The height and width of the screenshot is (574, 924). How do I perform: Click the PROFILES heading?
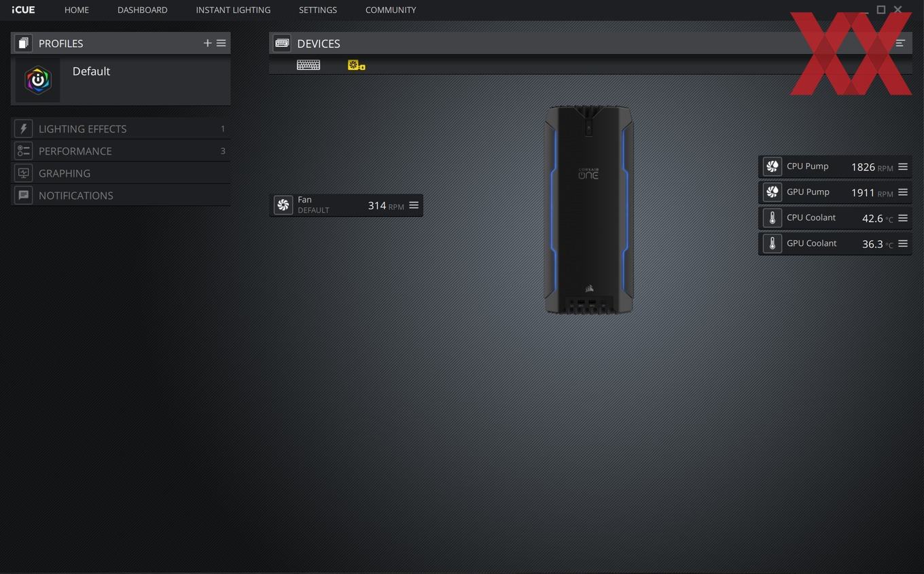pyautogui.click(x=60, y=43)
